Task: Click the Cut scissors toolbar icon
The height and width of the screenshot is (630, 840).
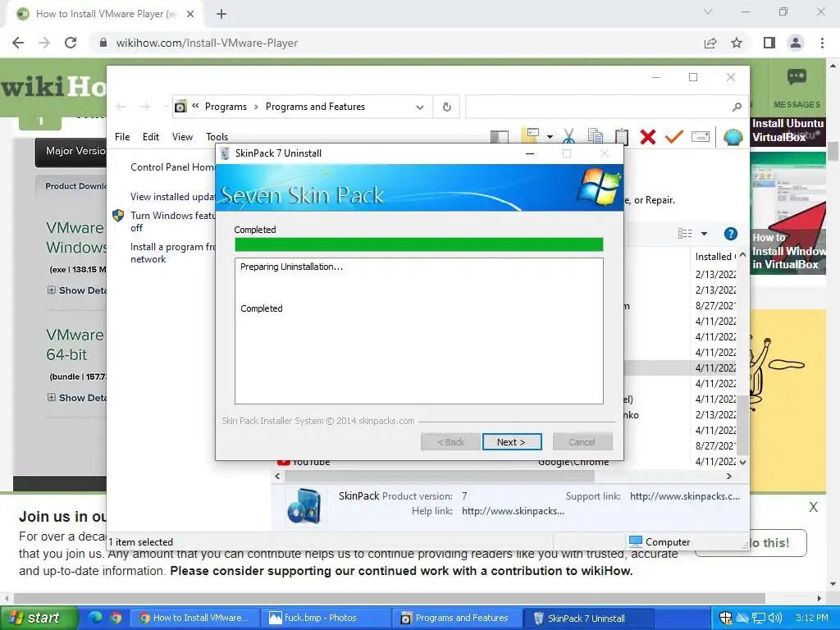Action: 569,137
